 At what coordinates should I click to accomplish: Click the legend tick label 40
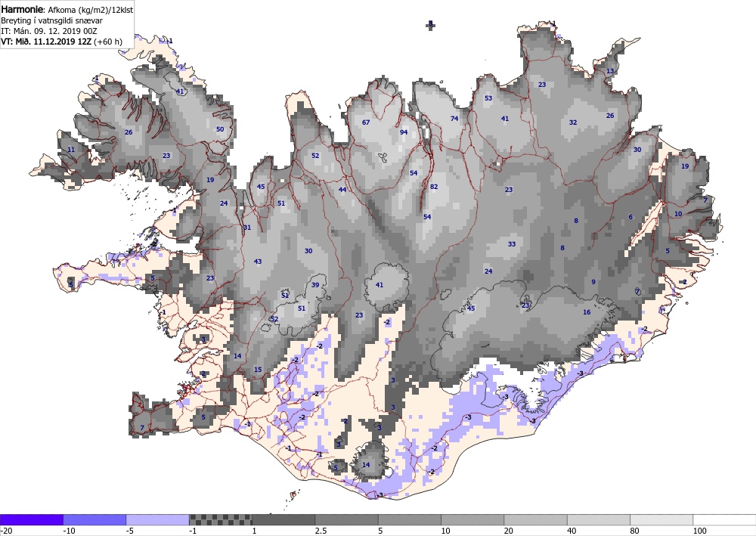pos(572,531)
